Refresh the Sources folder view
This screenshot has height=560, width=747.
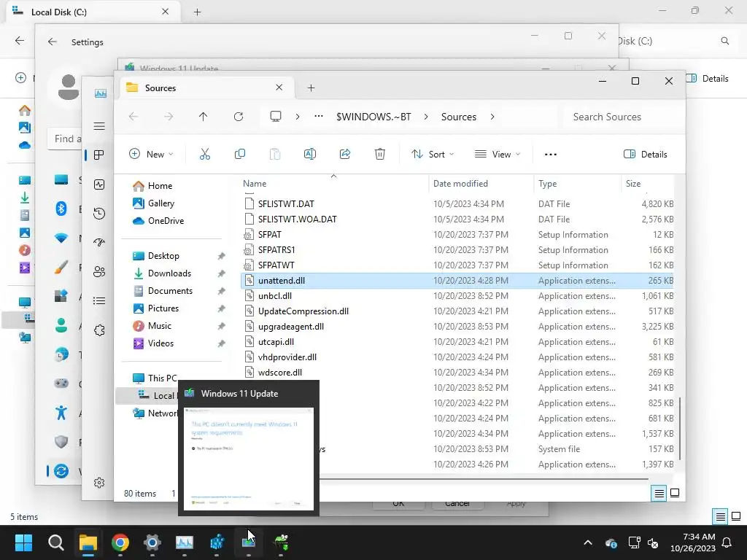click(x=239, y=117)
